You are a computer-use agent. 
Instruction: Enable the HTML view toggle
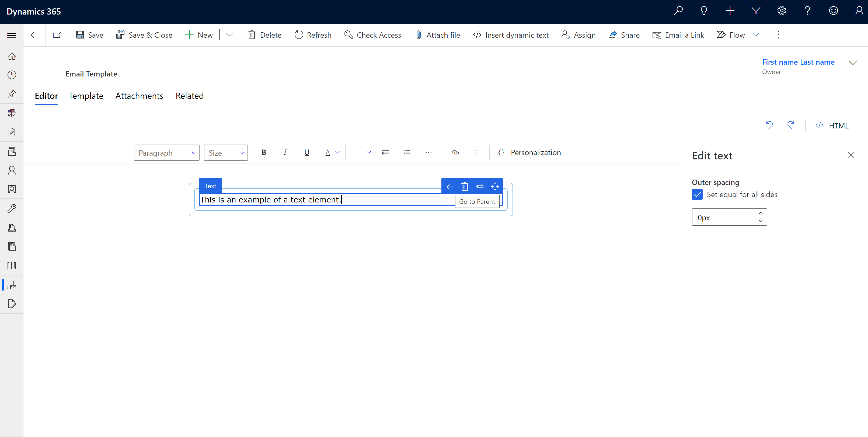point(833,125)
